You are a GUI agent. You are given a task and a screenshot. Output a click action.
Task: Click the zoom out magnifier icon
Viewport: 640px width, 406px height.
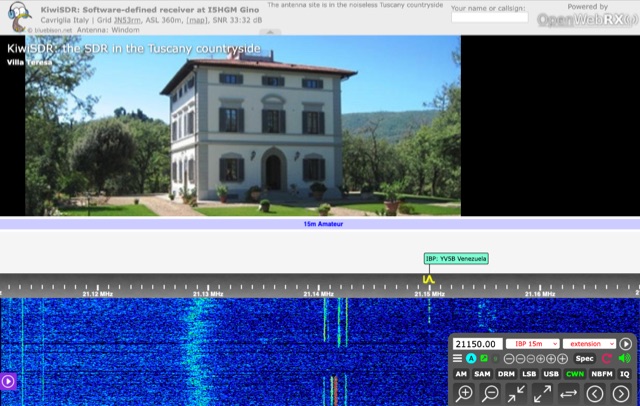click(491, 394)
